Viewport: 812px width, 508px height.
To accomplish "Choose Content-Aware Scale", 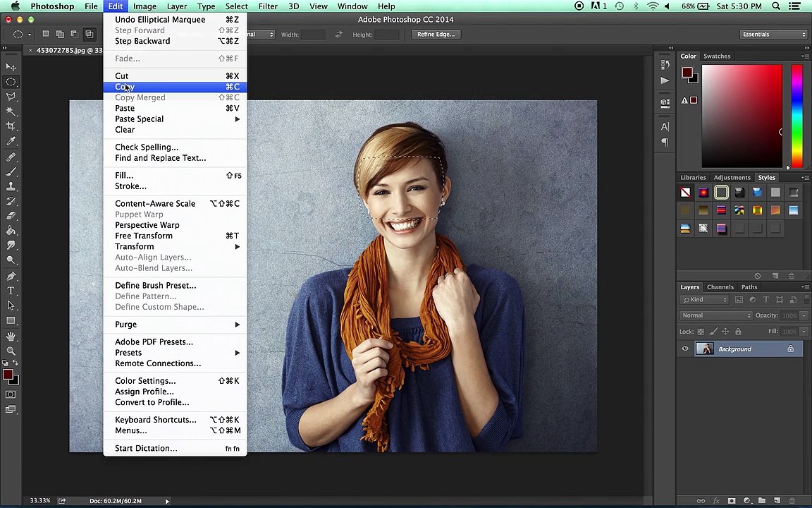I will [x=175, y=203].
